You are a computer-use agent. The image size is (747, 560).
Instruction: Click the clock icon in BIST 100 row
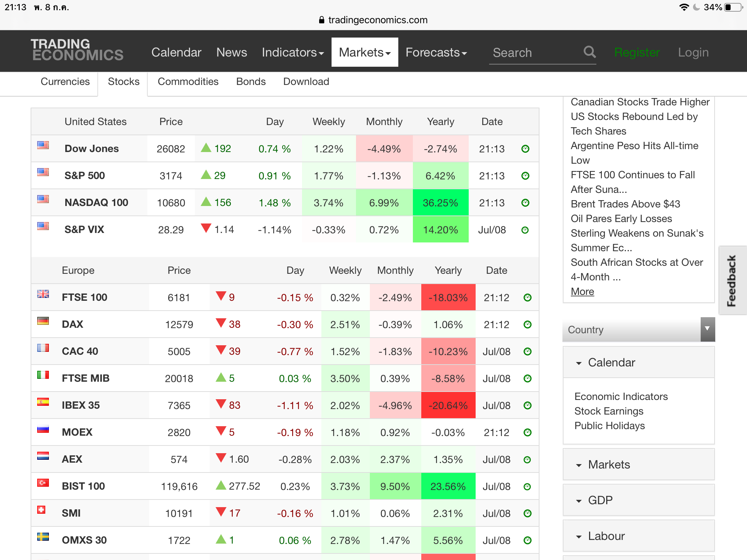[x=527, y=486]
